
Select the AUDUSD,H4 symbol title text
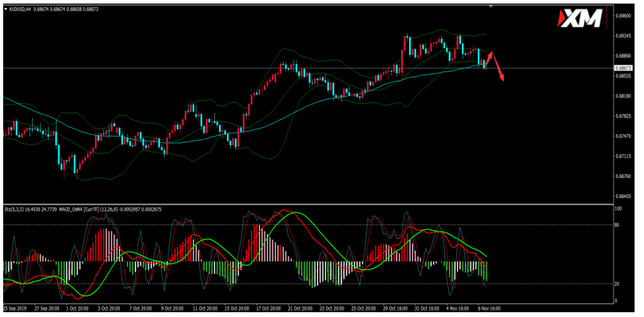pos(20,9)
